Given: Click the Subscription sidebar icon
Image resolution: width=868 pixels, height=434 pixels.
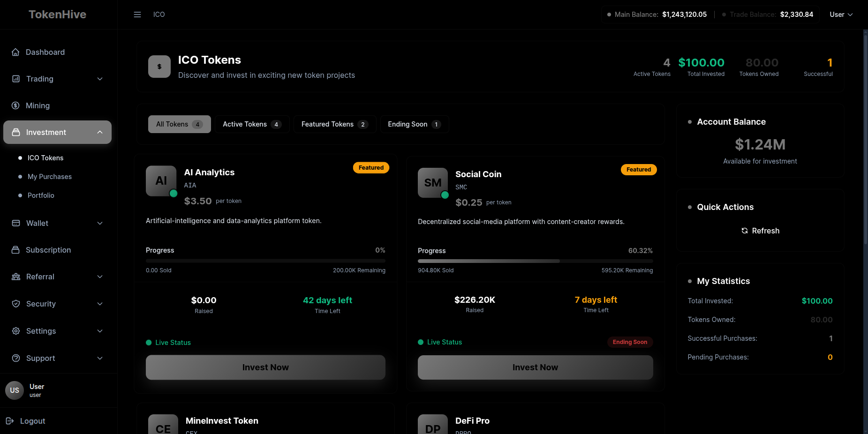Looking at the screenshot, I should (15, 250).
